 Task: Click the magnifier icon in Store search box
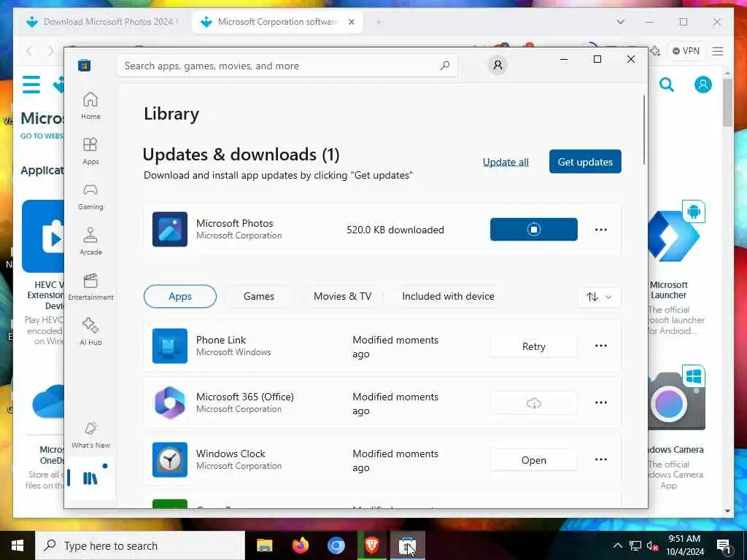445,65
